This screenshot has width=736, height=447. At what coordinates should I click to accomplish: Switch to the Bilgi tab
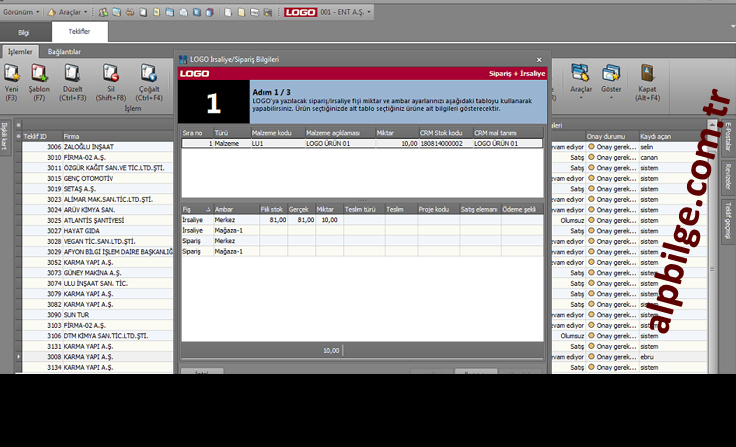[24, 32]
